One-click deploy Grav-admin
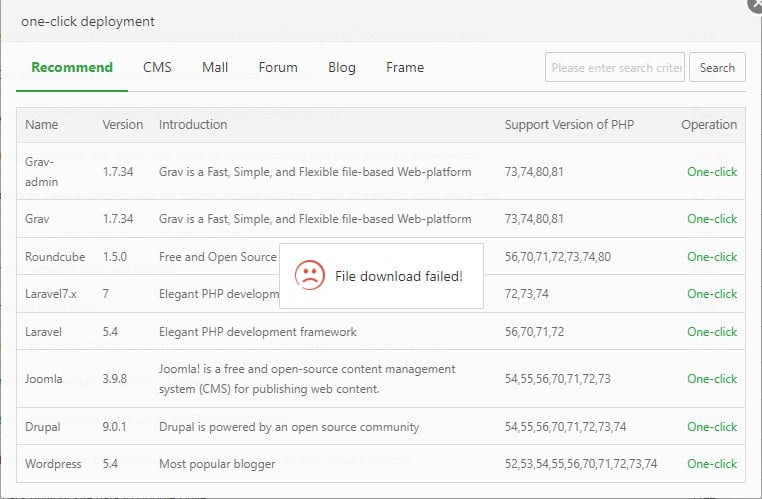762x499 pixels. (x=712, y=172)
